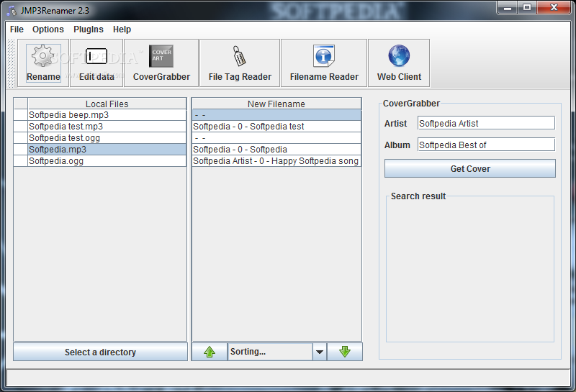576x392 pixels.
Task: Minimize the JMP3Renamer window
Action: [508, 7]
